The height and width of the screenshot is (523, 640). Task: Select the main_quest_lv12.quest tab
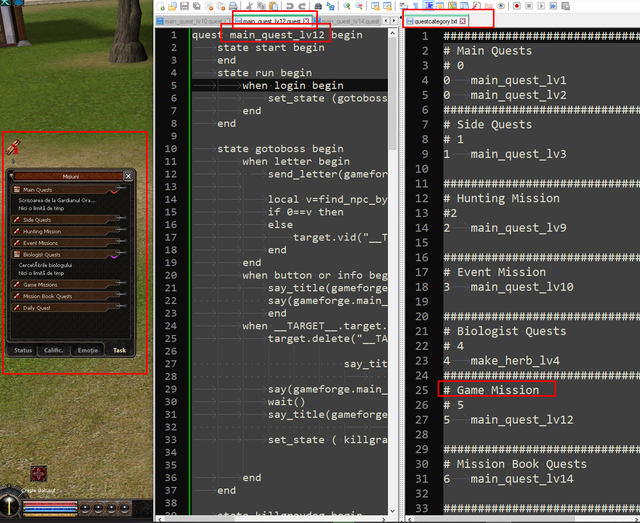(x=271, y=21)
